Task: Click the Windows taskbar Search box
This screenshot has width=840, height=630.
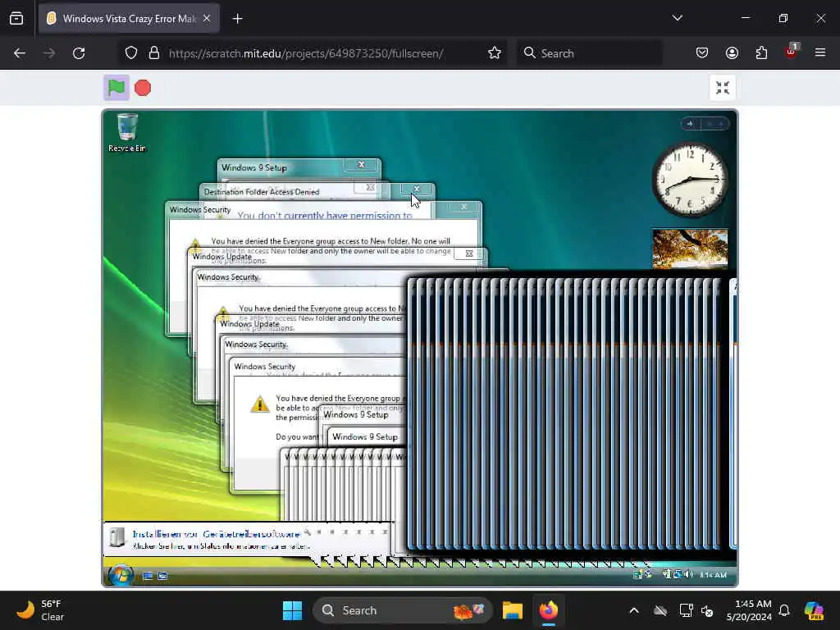Action: click(x=402, y=610)
